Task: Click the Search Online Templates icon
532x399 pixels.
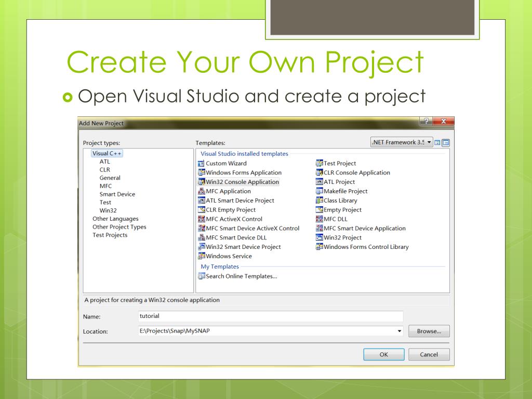Action: coord(201,276)
